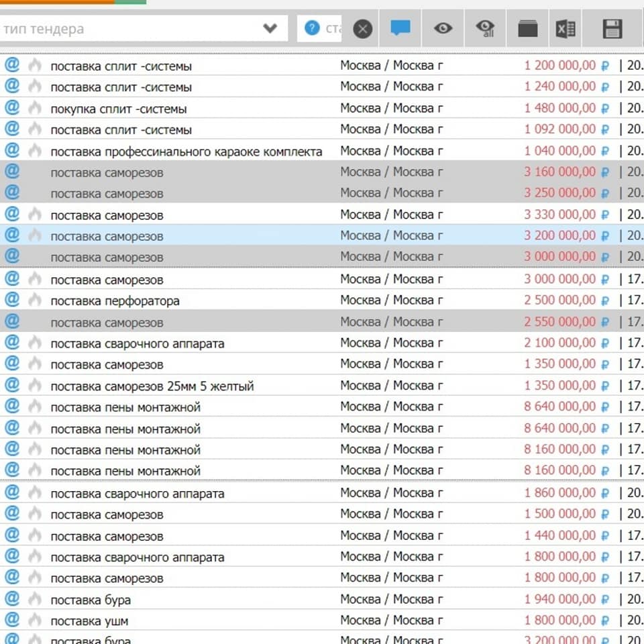This screenshot has height=644, width=644.
Task: Click the floppy disk save icon
Action: [x=612, y=28]
